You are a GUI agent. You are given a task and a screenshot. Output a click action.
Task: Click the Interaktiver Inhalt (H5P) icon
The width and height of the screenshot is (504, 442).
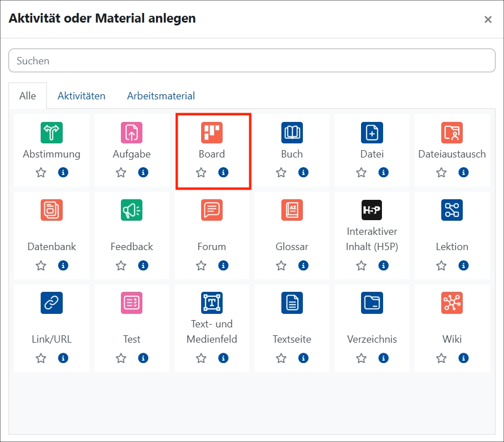point(372,210)
